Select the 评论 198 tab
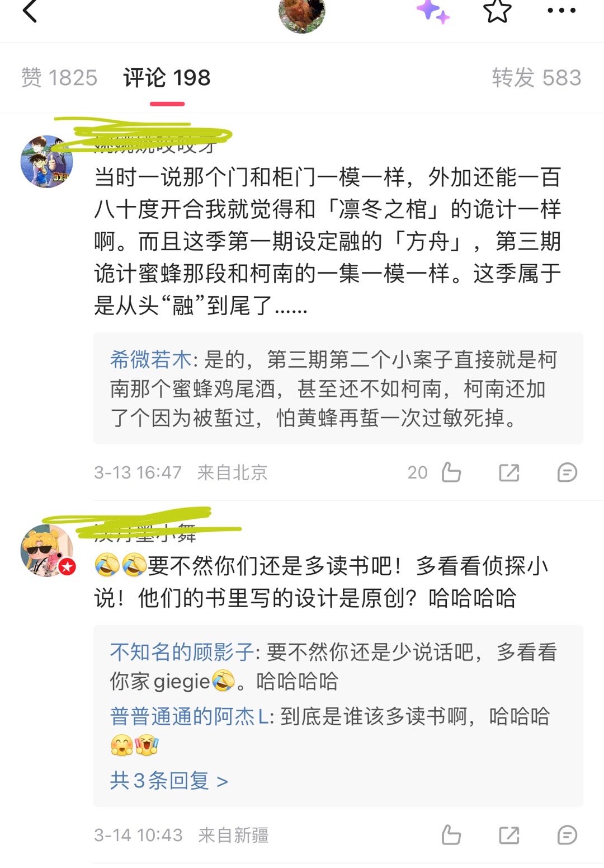Viewport: 604px width, 868px height. tap(167, 78)
